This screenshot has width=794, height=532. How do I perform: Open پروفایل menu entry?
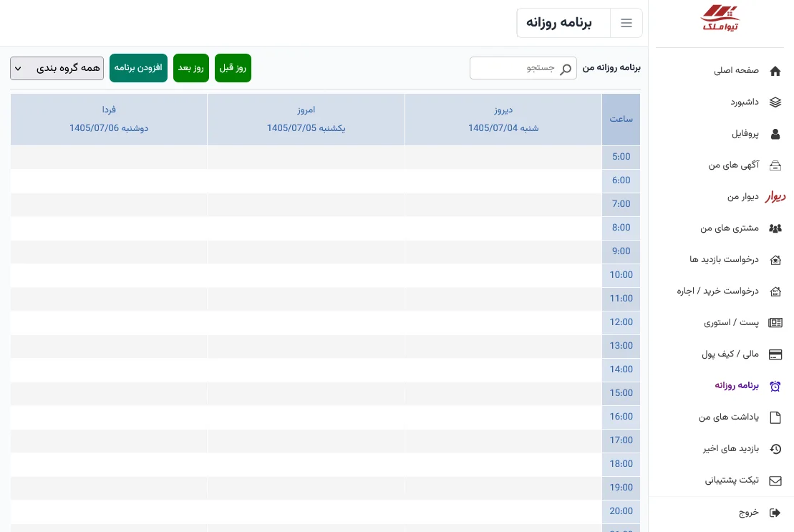(x=745, y=134)
